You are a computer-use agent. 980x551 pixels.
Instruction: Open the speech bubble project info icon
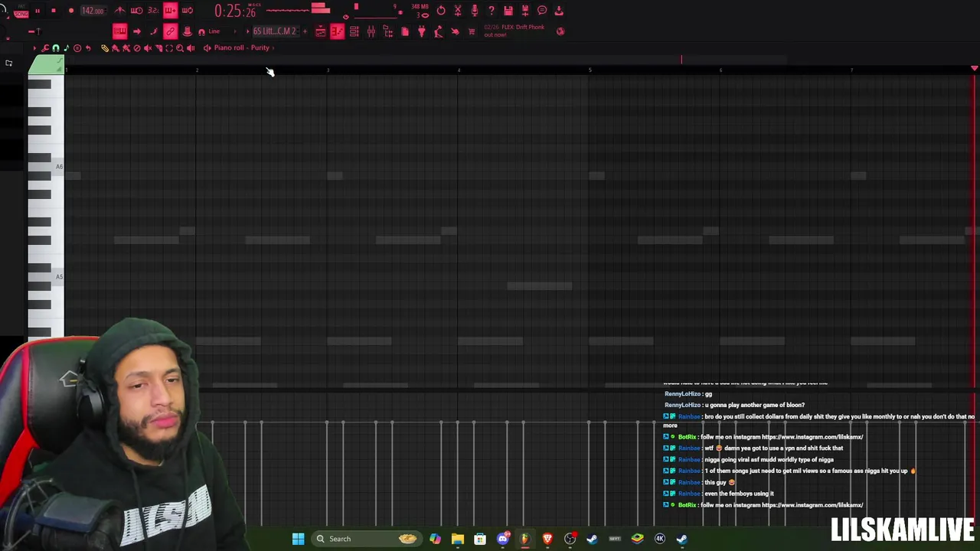542,10
